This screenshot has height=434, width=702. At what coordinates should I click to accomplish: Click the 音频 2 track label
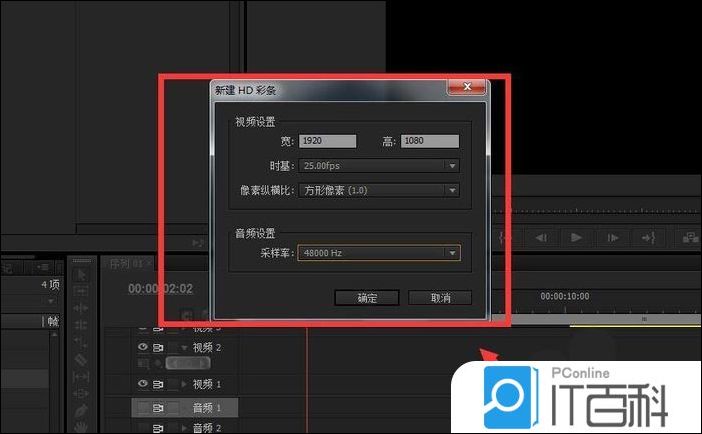click(x=206, y=428)
